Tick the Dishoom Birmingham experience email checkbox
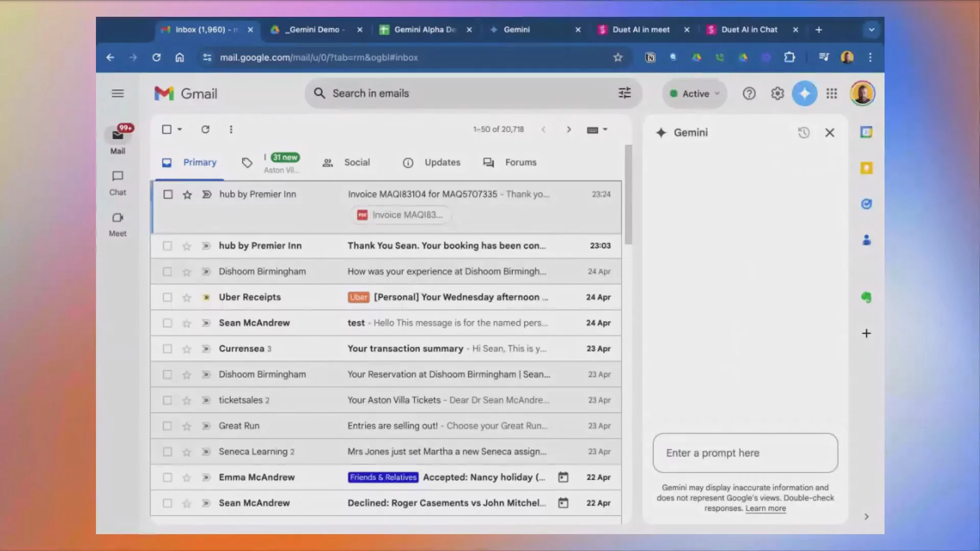This screenshot has width=980, height=551. (167, 271)
